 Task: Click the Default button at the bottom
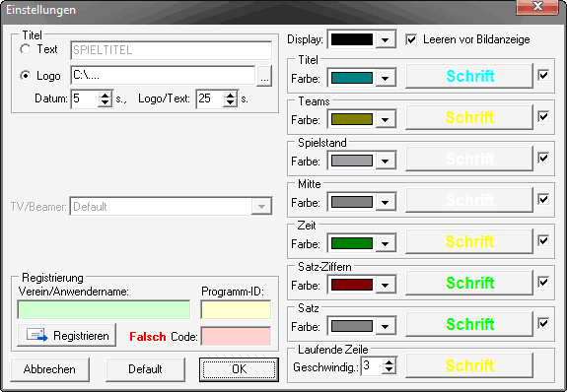click(x=145, y=369)
